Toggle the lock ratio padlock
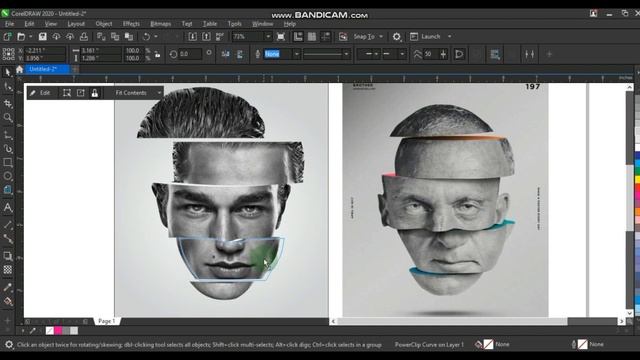The image size is (640, 360). coord(158,54)
